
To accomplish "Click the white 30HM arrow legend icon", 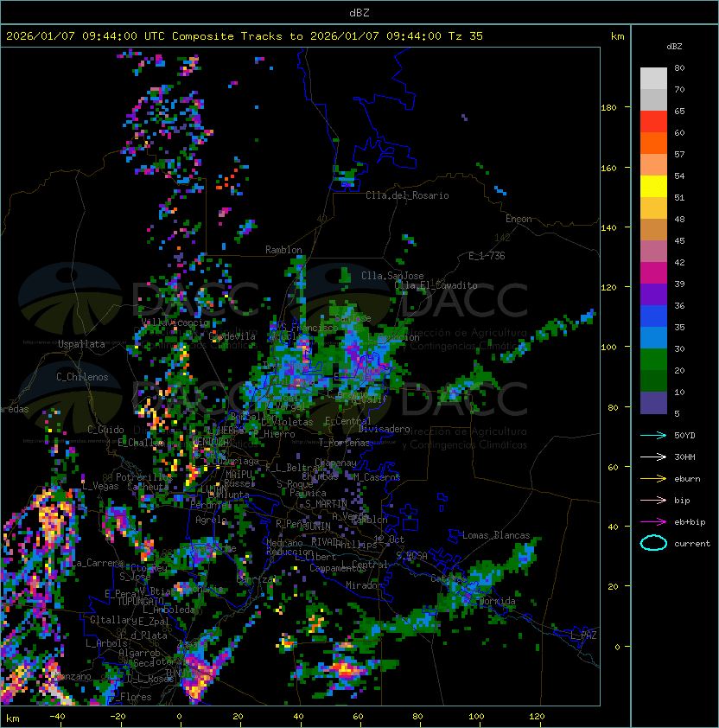I will point(653,457).
